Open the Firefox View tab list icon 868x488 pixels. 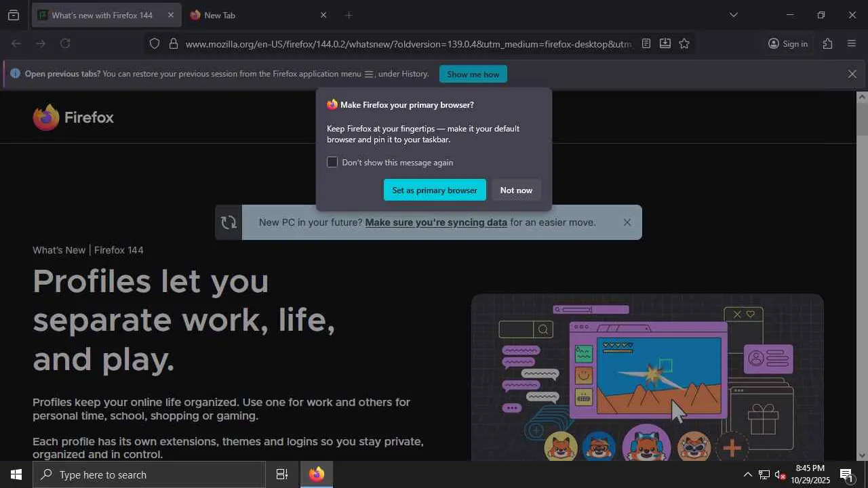(14, 15)
